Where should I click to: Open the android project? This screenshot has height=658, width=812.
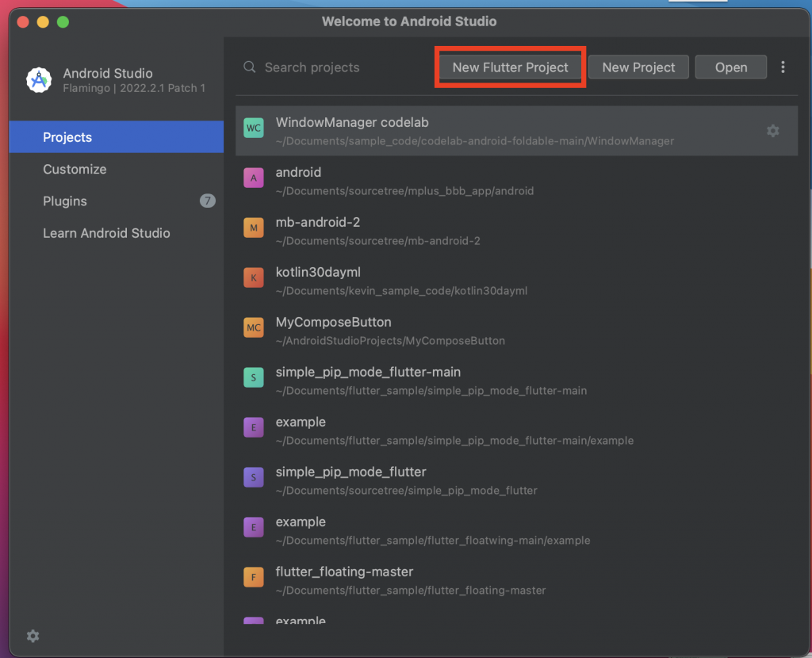point(516,181)
